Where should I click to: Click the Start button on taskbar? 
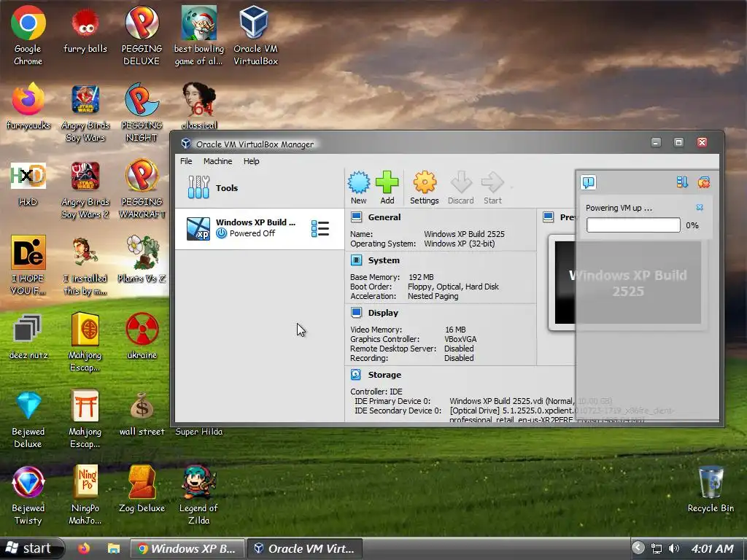click(x=31, y=548)
